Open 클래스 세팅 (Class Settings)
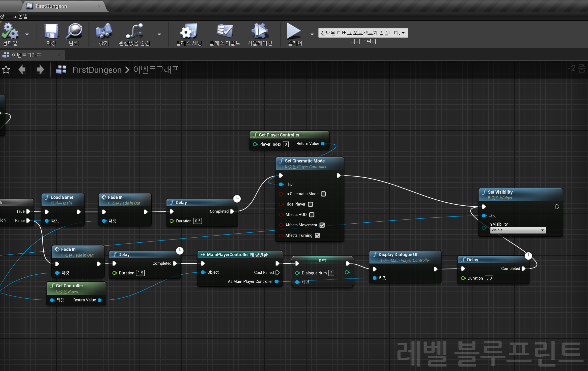 [188, 35]
